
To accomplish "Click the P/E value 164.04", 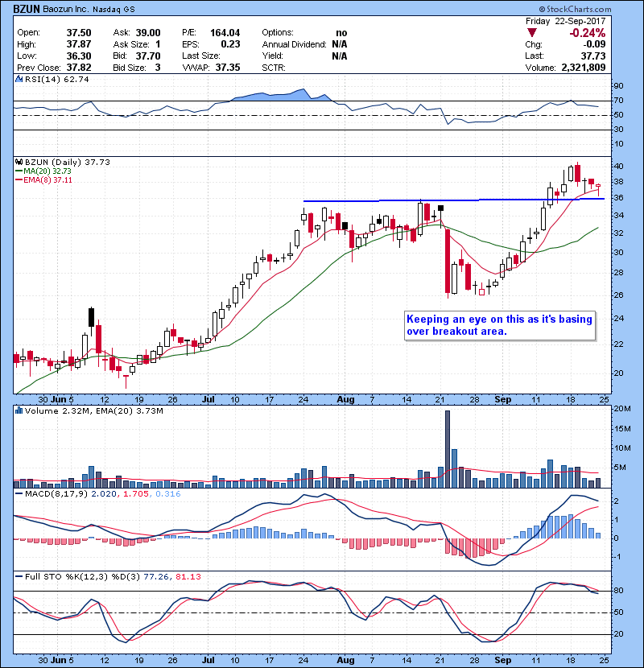I will 225,33.
